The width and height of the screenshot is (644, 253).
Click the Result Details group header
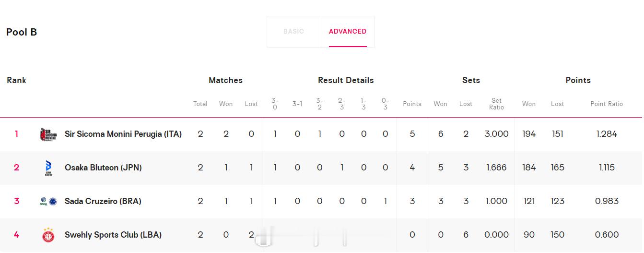346,80
